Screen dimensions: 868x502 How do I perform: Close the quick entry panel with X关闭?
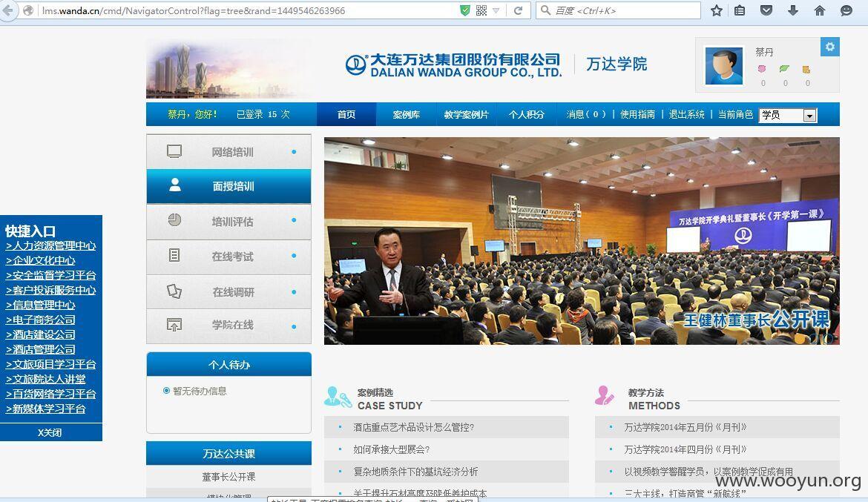tap(50, 433)
